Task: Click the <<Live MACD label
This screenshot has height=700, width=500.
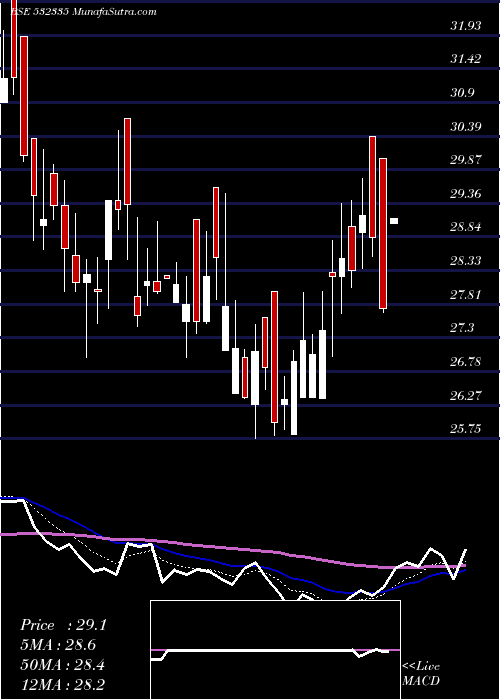Action: pyautogui.click(x=421, y=673)
